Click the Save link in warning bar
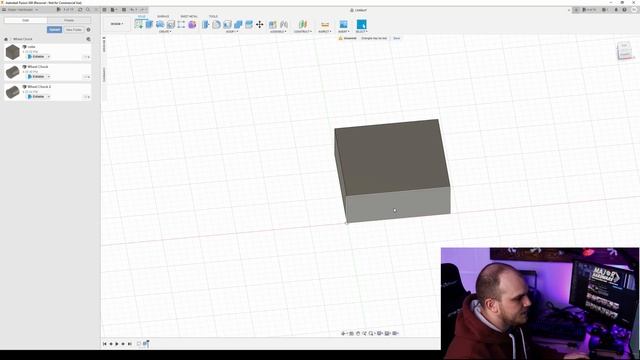 point(396,38)
